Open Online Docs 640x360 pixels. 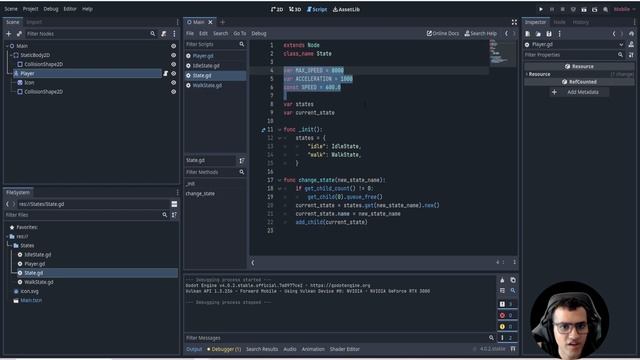pyautogui.click(x=443, y=33)
